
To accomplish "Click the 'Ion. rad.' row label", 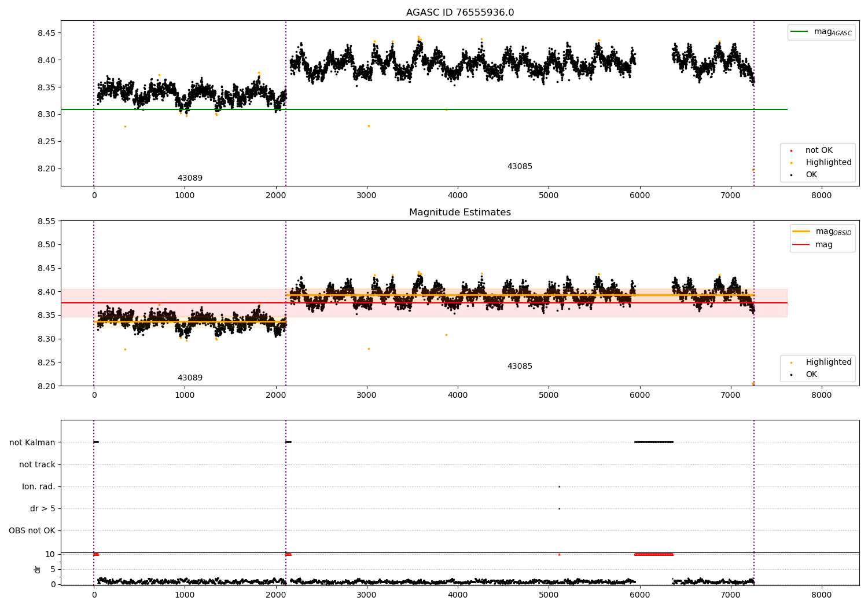I will [39, 487].
